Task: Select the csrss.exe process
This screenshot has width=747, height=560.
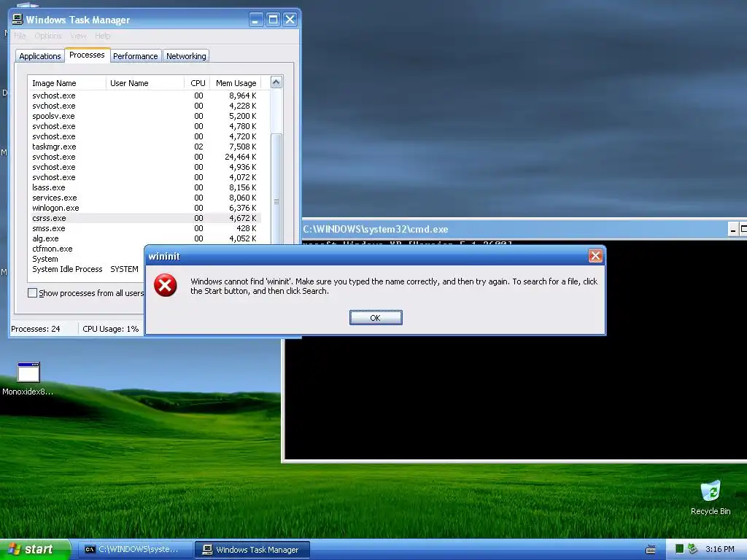Action: [x=144, y=218]
